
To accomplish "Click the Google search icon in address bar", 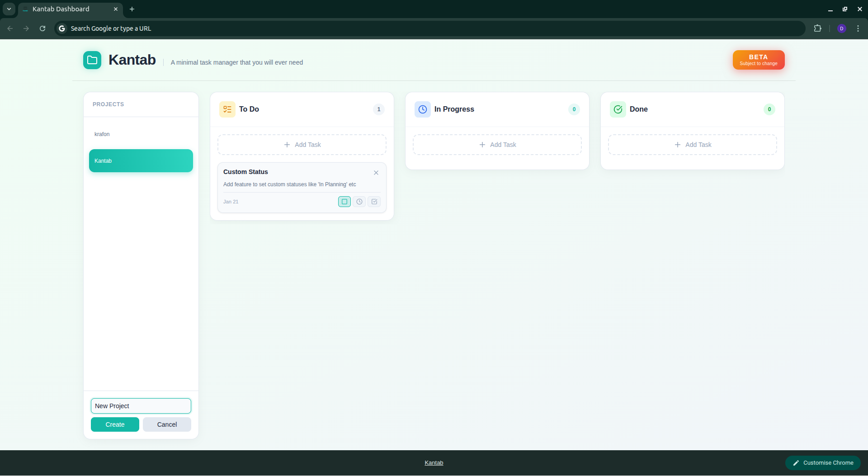I will (61, 28).
